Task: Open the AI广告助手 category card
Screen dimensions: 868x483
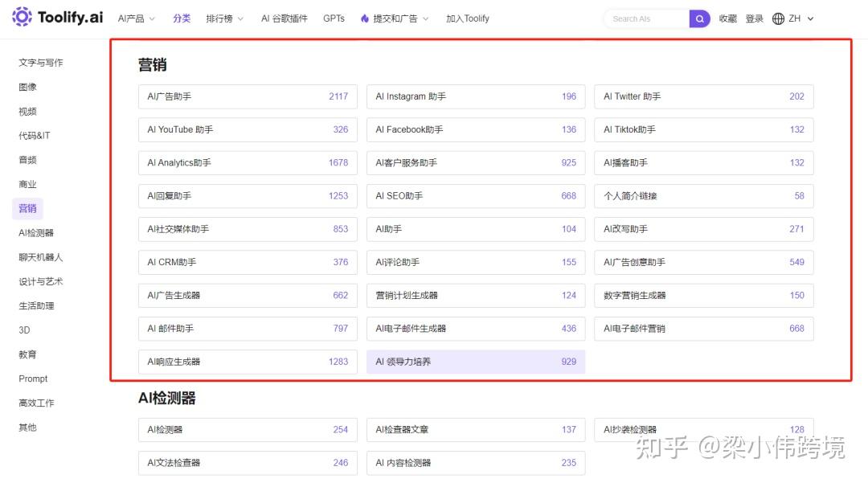Action: 247,96
